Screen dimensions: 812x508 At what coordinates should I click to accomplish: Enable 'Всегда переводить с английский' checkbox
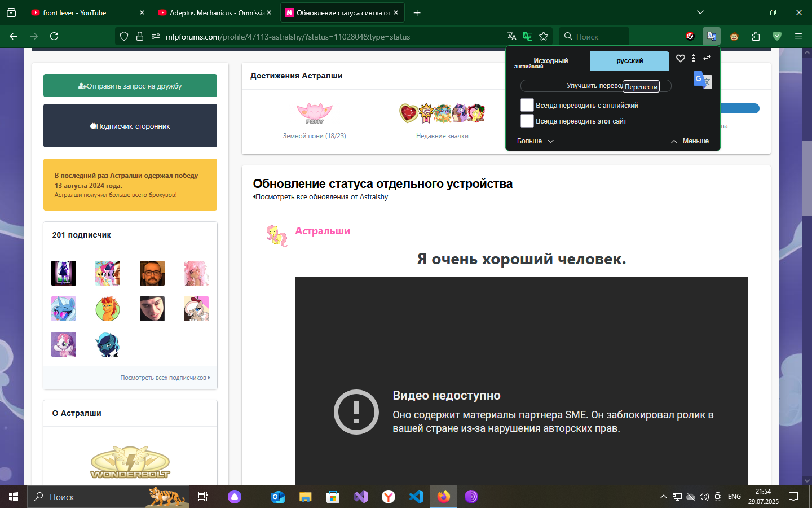(527, 105)
